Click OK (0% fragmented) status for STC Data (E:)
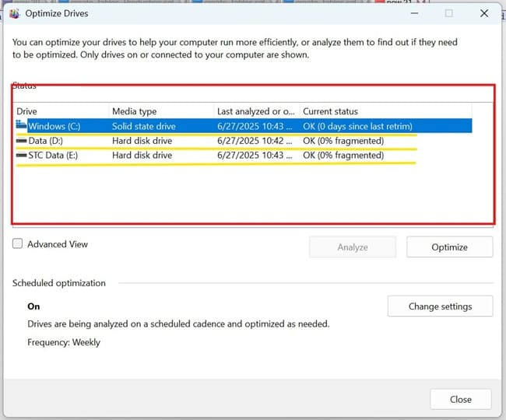Image resolution: width=506 pixels, height=420 pixels. 343,155
